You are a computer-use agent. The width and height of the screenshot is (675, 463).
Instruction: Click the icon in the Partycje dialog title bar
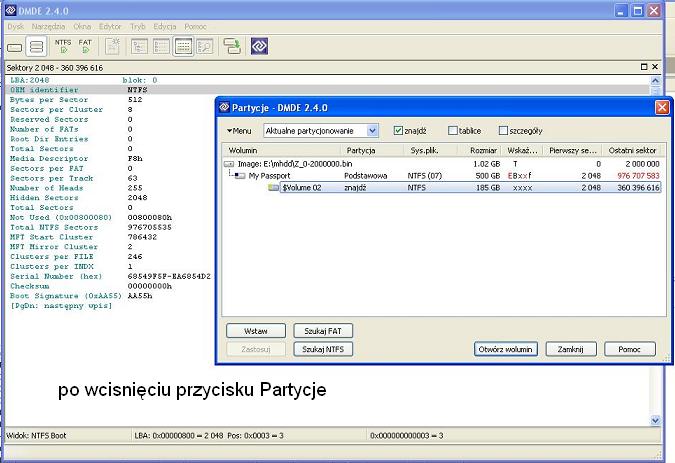(x=224, y=107)
